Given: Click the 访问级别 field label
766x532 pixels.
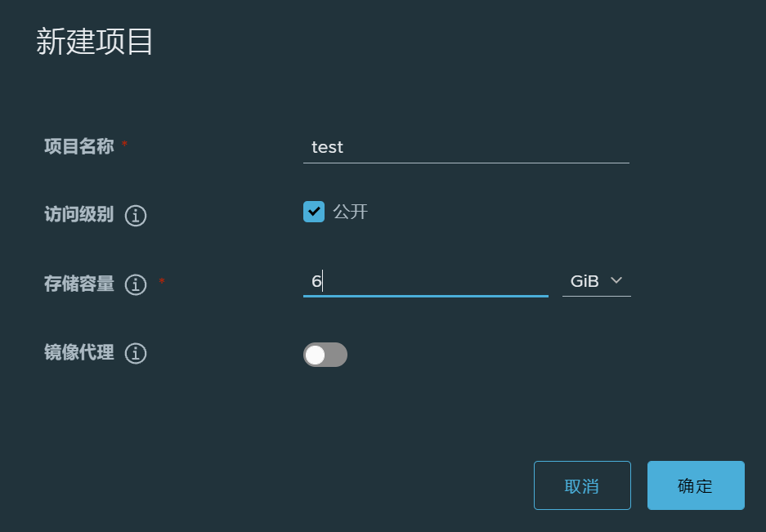Looking at the screenshot, I should click(79, 215).
